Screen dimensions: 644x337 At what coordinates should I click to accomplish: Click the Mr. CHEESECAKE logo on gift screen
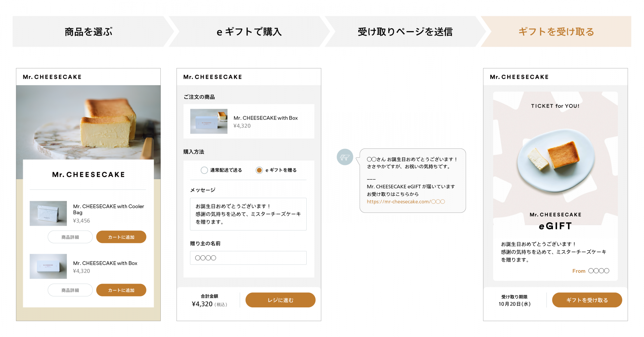pos(519,77)
